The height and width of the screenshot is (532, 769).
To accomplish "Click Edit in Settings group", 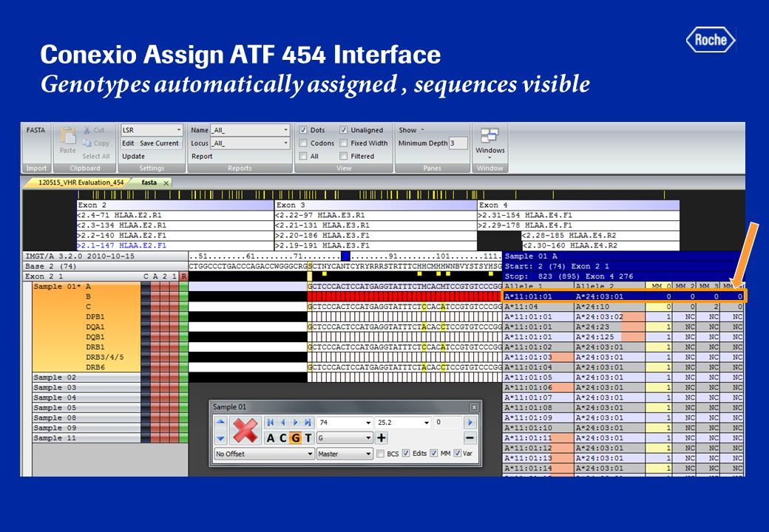I will [128, 143].
